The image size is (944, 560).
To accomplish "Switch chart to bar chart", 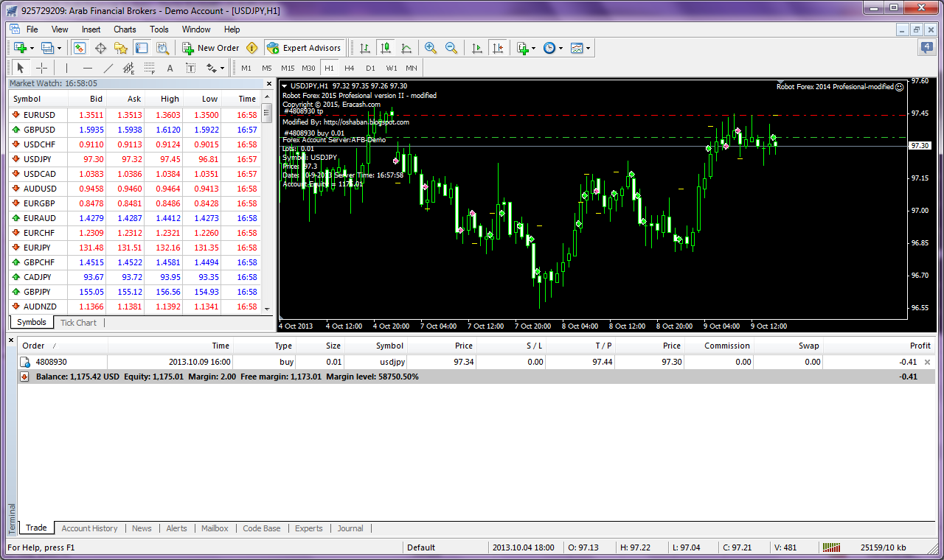I will [364, 48].
